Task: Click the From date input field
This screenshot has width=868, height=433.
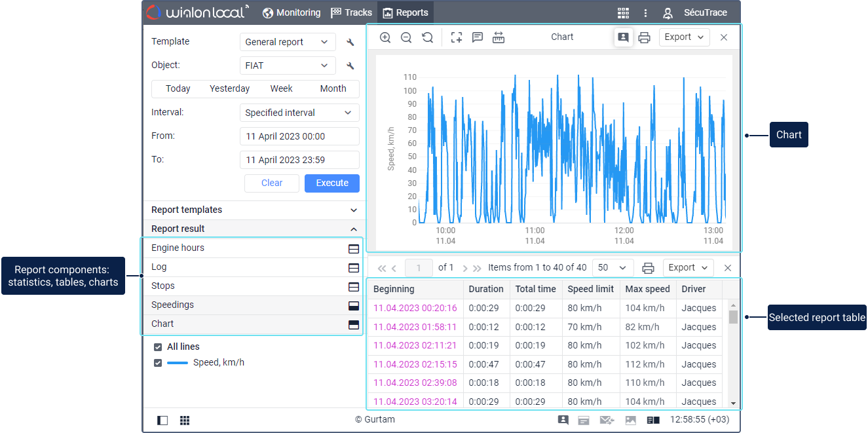Action: pyautogui.click(x=299, y=136)
